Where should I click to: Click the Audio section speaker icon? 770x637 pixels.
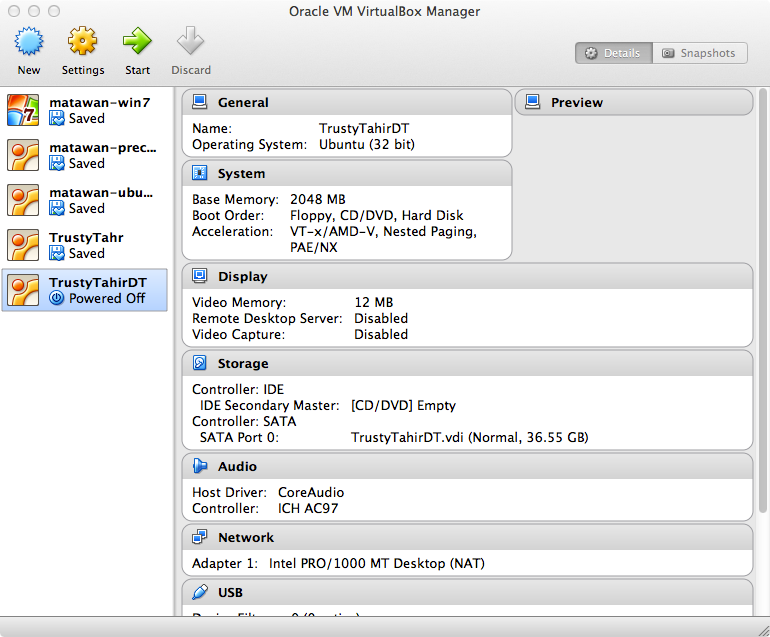[199, 466]
